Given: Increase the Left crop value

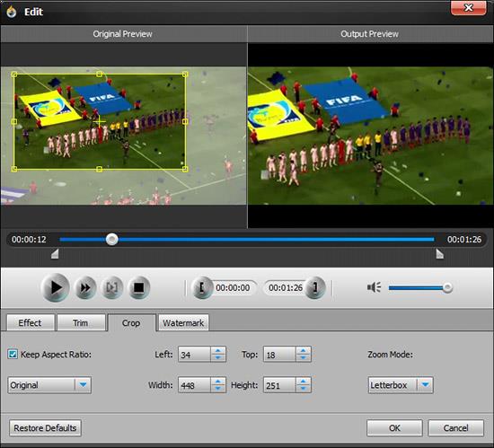Looking at the screenshot, I should [x=218, y=351].
